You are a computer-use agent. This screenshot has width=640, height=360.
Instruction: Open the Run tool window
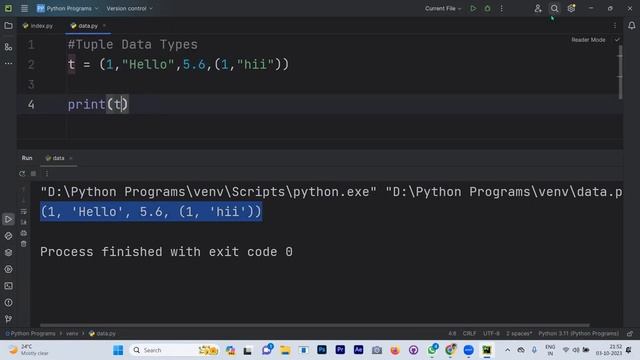(x=8, y=219)
